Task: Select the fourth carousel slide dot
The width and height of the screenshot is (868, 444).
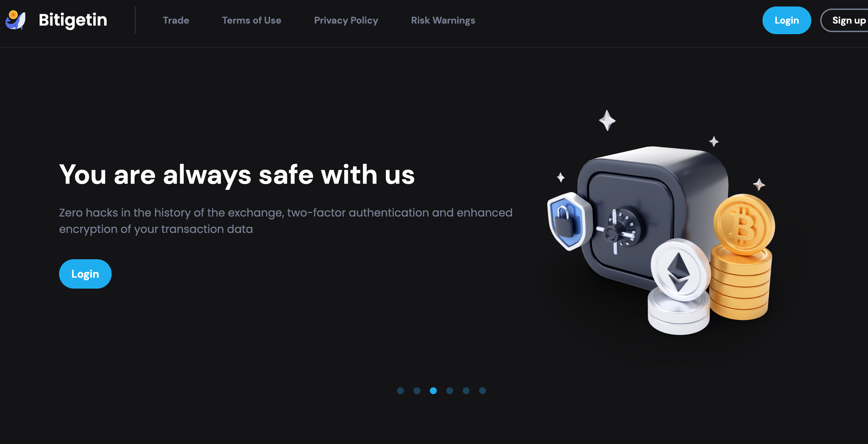Action: (450, 391)
